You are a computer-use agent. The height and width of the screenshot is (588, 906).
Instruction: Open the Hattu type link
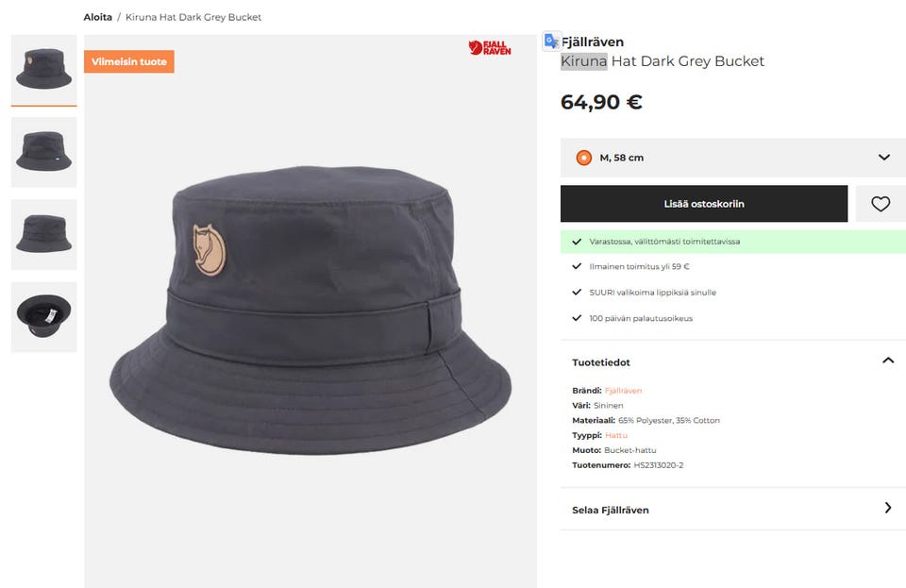(x=616, y=435)
